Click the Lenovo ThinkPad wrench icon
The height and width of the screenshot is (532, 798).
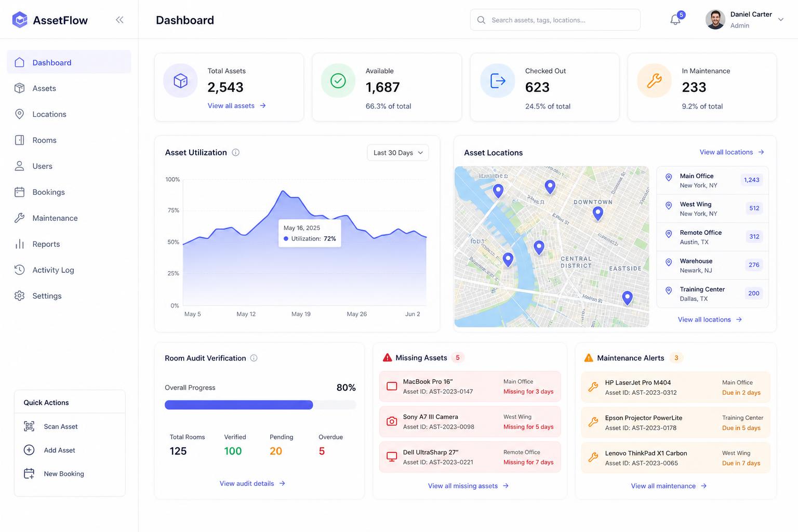click(x=593, y=458)
